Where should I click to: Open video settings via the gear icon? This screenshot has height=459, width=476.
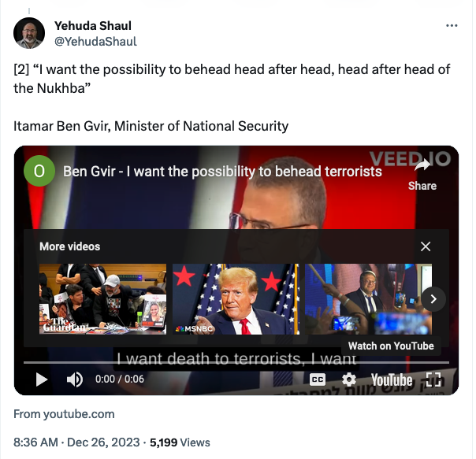349,379
